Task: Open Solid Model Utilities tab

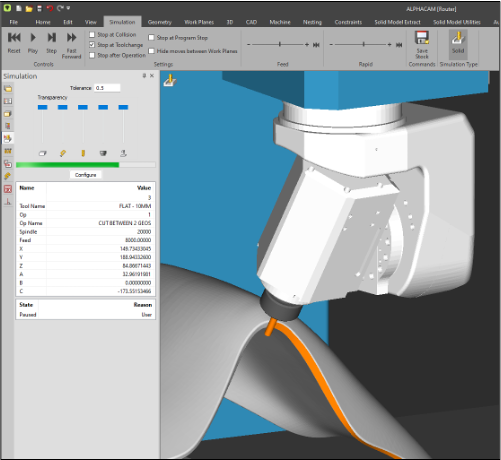Action: pos(457,22)
